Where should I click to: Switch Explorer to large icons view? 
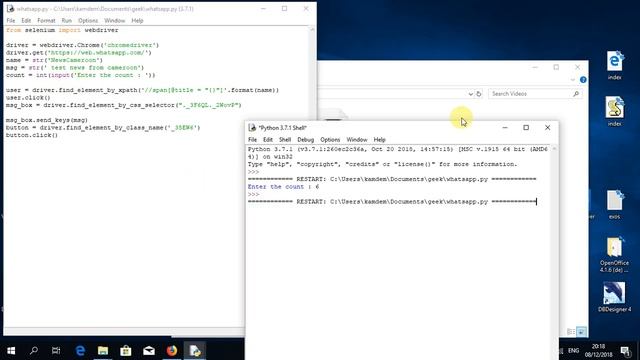[581, 331]
